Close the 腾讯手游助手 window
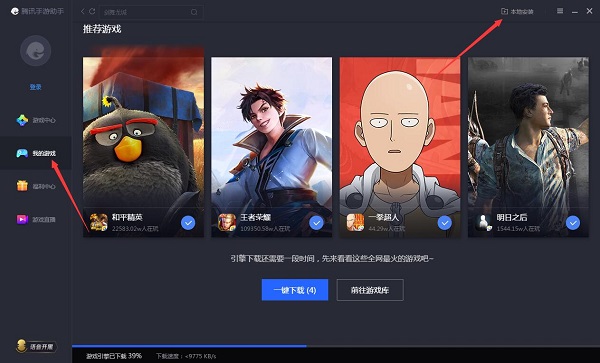600x363 pixels. point(589,11)
